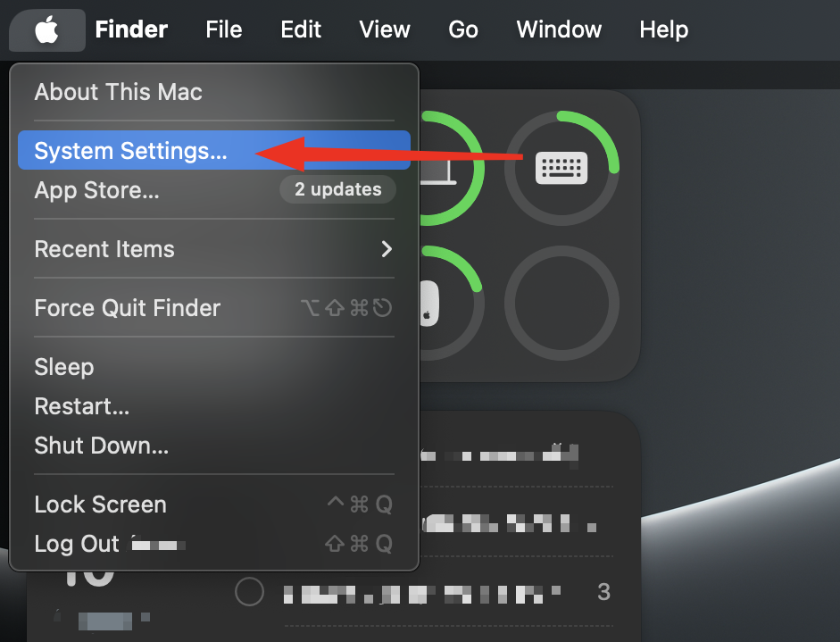Click the reminder count number 3
Viewport: 840px width, 642px height.
pyautogui.click(x=603, y=592)
